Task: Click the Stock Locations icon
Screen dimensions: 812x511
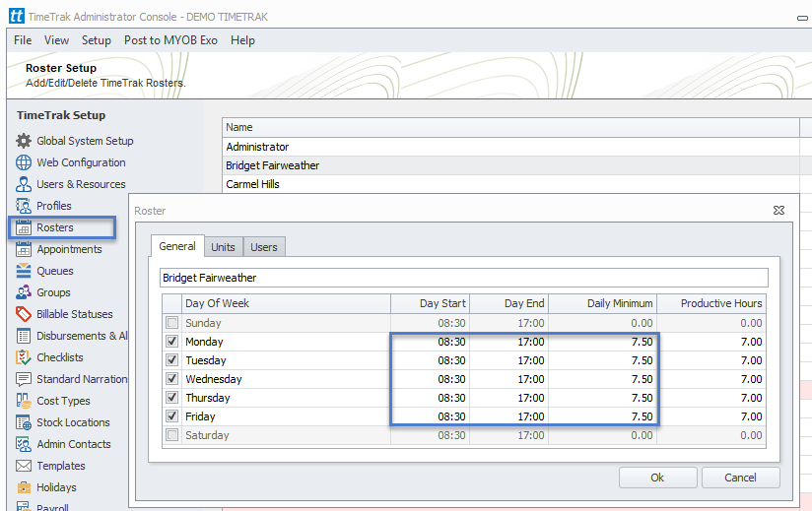Action: 24,422
